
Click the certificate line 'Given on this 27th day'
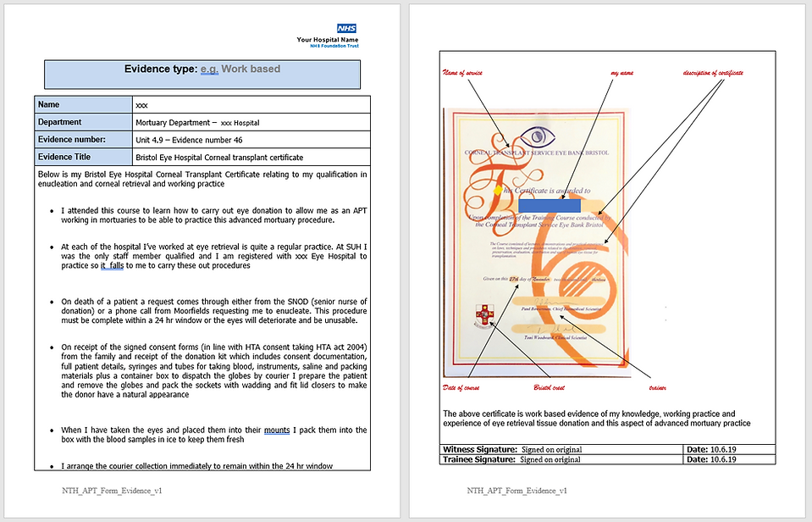click(544, 279)
